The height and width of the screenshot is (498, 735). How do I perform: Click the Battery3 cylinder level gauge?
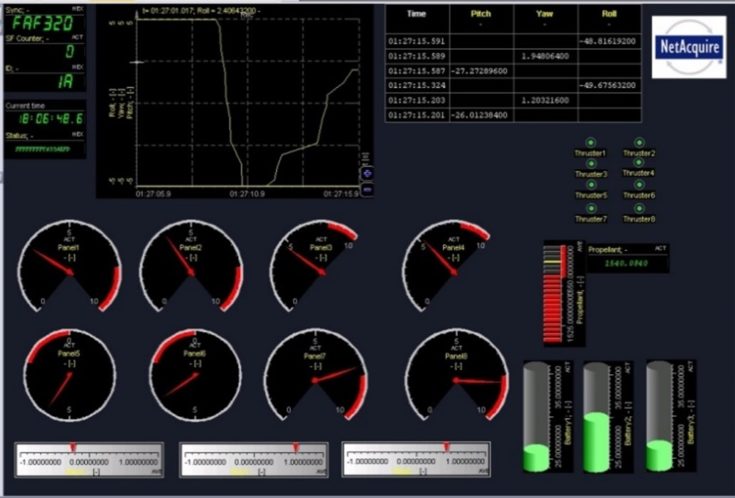click(x=660, y=416)
